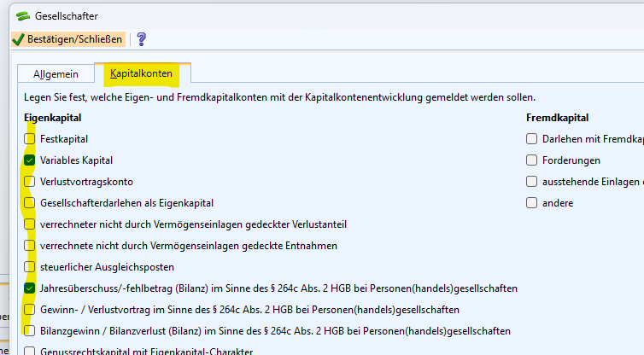Uncheck Jahresüberschuss/-fehlbetrag (Bilanz) checkbox
This screenshot has height=355, width=644.
click(x=30, y=288)
